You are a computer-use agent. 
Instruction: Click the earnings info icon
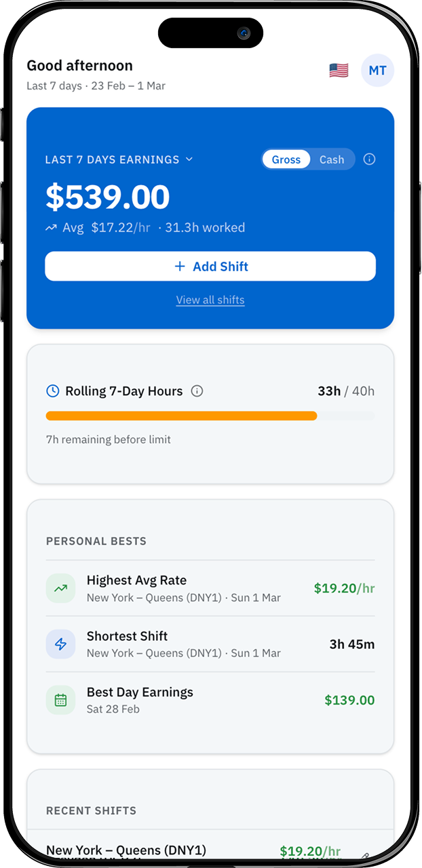click(x=369, y=159)
